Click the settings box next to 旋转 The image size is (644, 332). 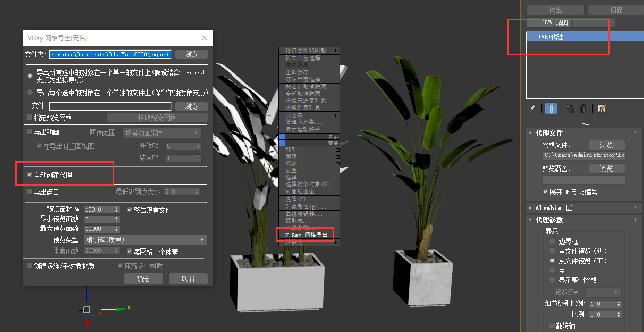pyautogui.click(x=337, y=157)
